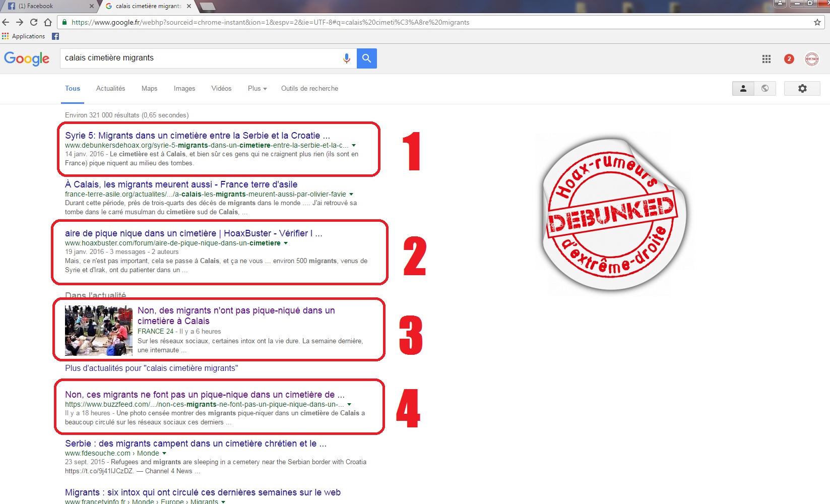
Task: Switch to the Facebook browser tab
Action: click(x=48, y=6)
